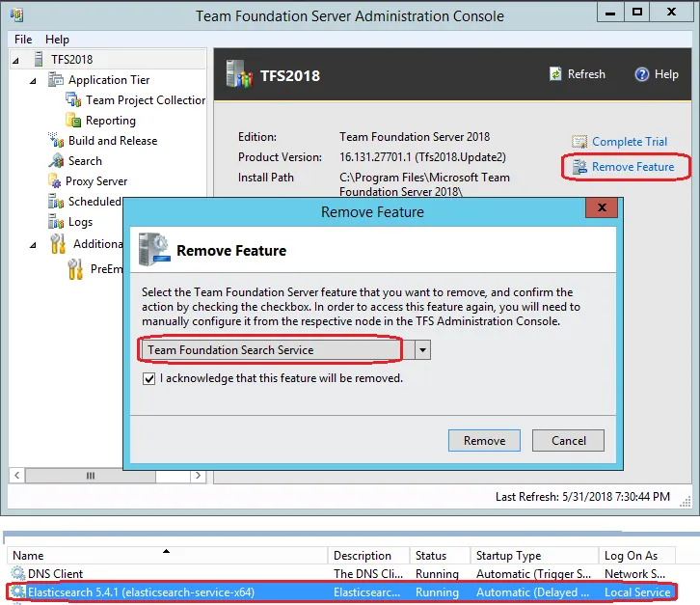Screen dimensions: 700x605
Task: Click the Log On As column header
Action: tap(637, 556)
